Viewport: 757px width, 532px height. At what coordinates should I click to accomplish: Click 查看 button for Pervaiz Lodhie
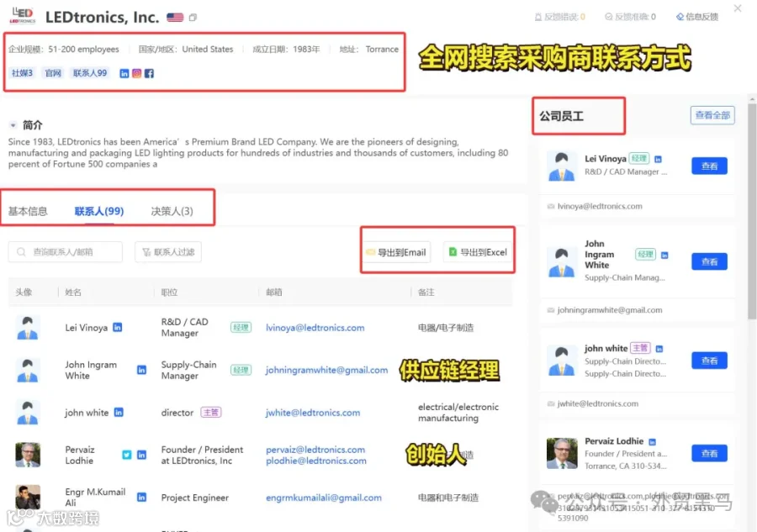tap(709, 453)
